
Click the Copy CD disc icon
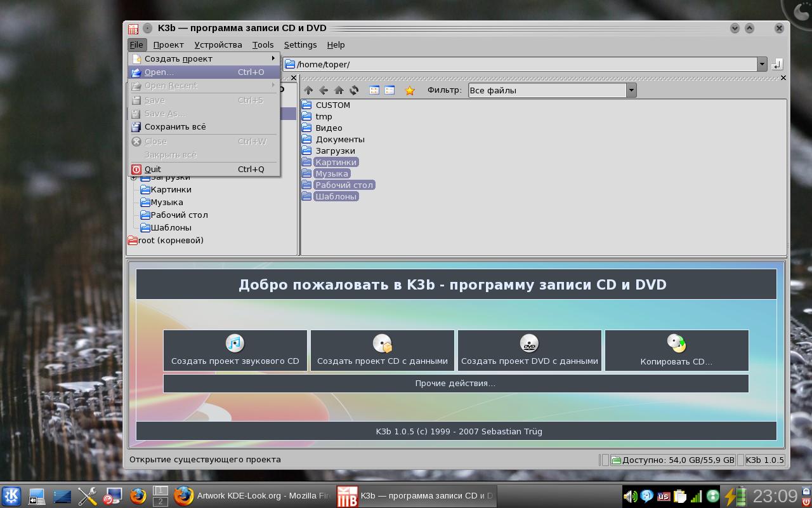pyautogui.click(x=677, y=343)
